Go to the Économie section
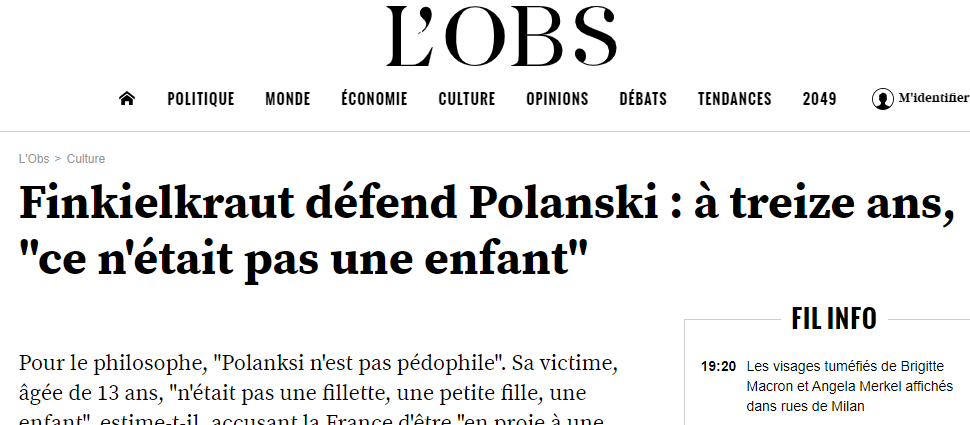Image resolution: width=970 pixels, height=425 pixels. pos(374,99)
